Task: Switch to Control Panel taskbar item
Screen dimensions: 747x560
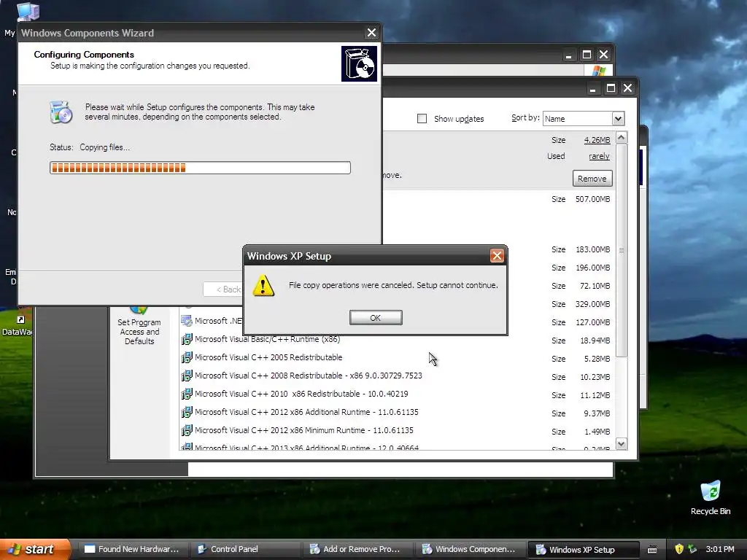Action: (x=247, y=549)
